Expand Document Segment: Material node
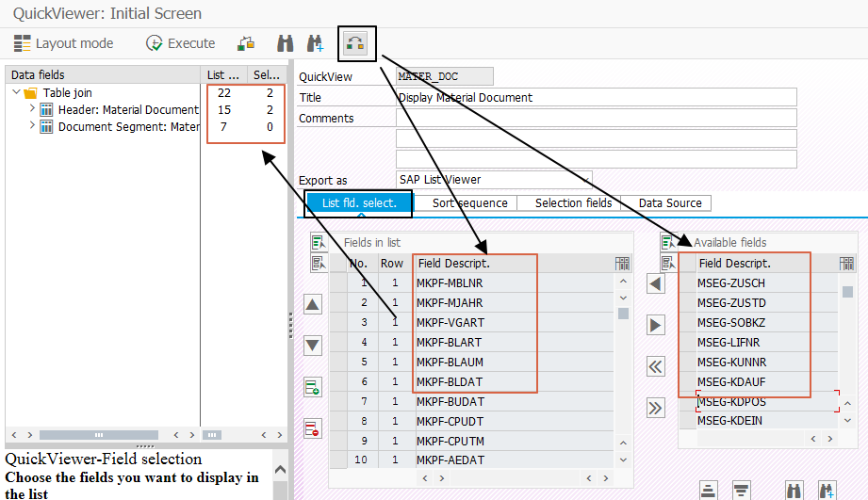This screenshot has width=868, height=500. tap(32, 126)
